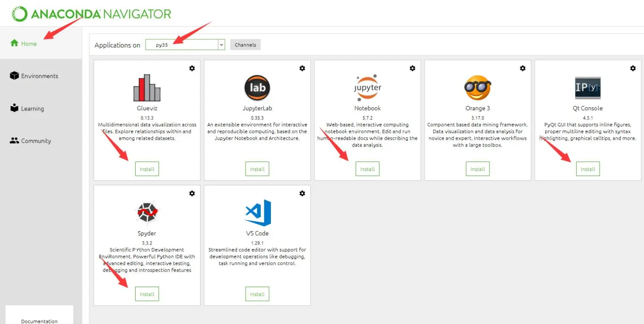Click the Channels button
644x324 pixels.
(x=245, y=45)
